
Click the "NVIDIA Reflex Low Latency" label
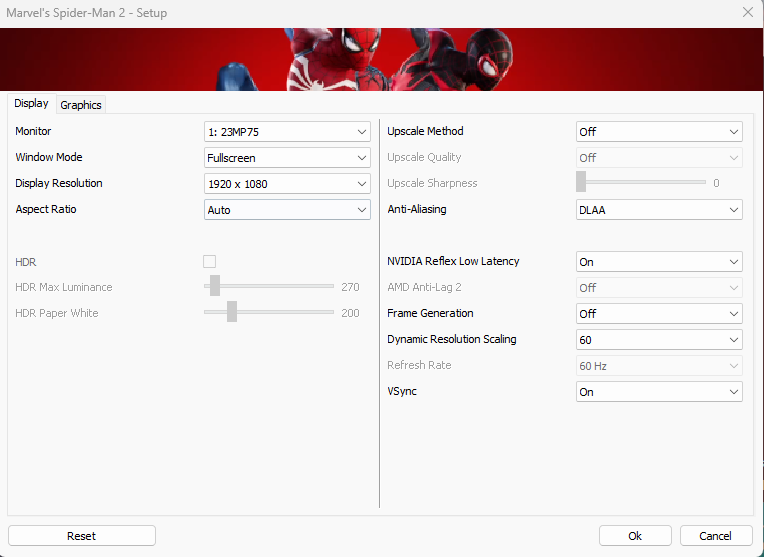[453, 261]
